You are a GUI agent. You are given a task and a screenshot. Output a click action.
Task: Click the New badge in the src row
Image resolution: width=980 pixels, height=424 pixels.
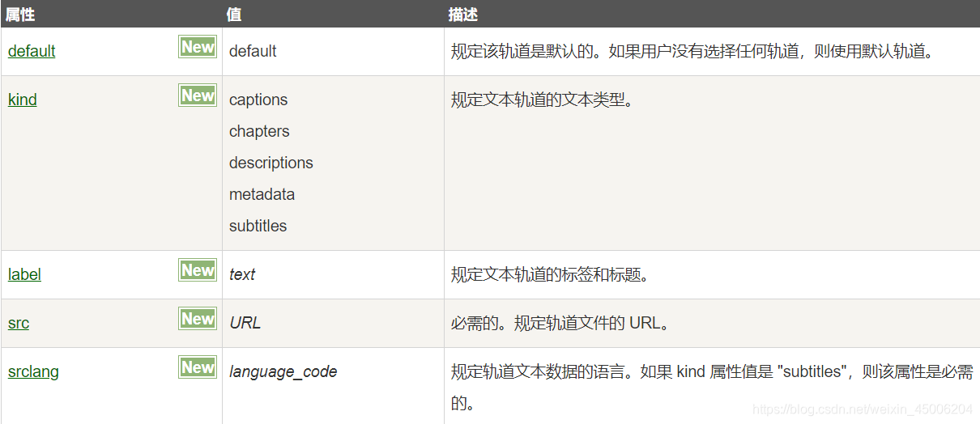tap(198, 319)
